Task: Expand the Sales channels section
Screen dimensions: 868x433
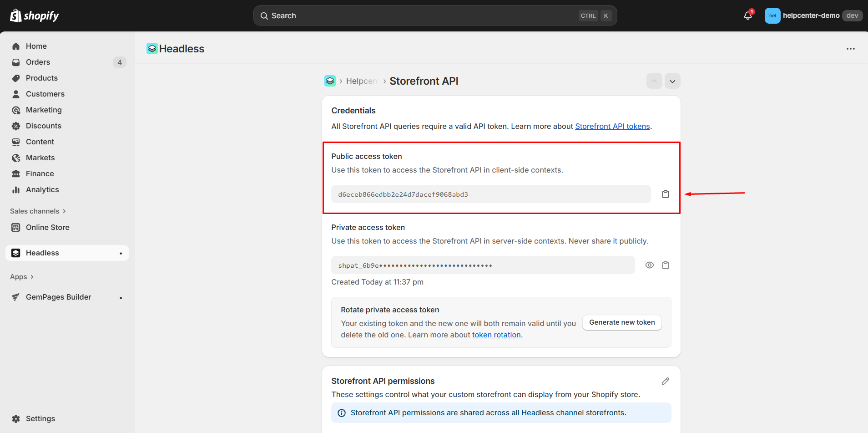Action: tap(38, 211)
